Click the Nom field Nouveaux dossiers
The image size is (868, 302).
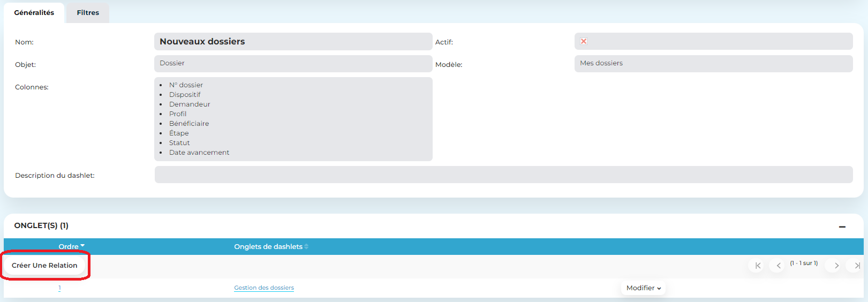pos(293,41)
